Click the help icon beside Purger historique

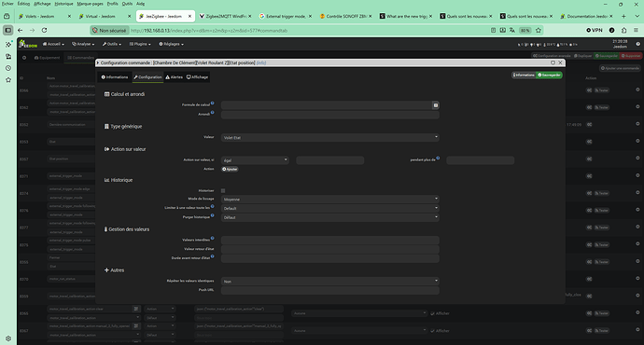coord(213,215)
